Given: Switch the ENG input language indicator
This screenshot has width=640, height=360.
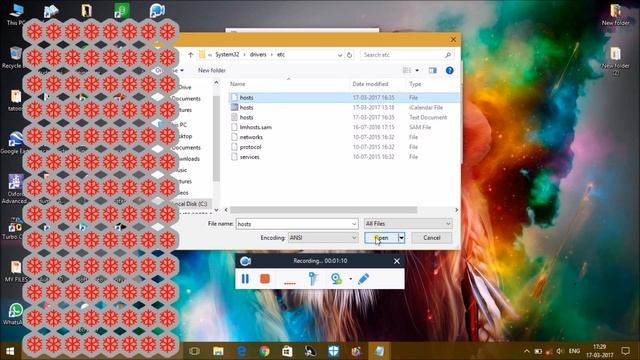Looking at the screenshot, I should [574, 351].
